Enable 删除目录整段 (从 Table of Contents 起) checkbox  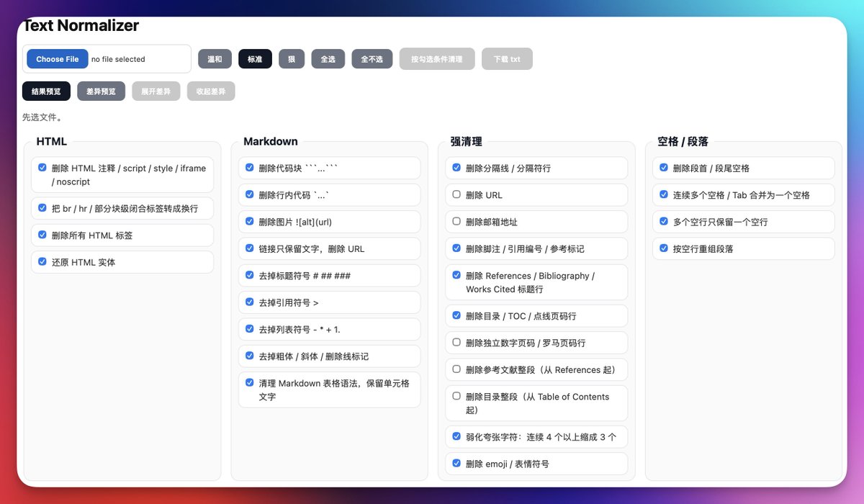456,395
